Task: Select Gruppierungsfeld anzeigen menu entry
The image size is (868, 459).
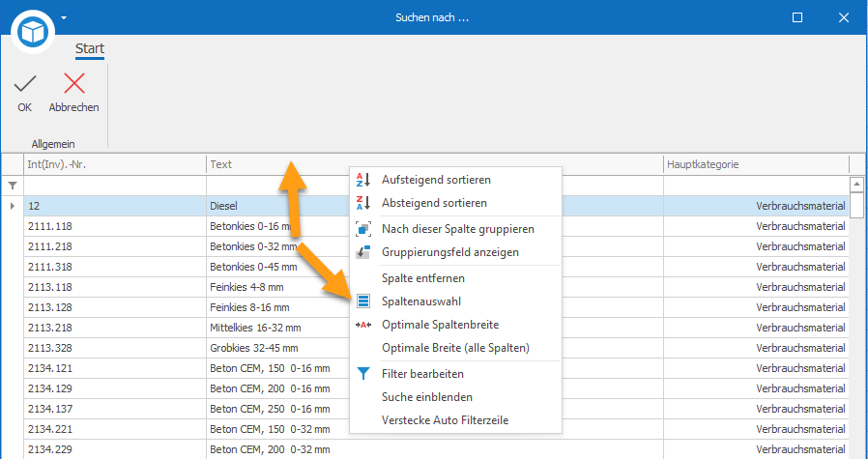Action: click(455, 252)
